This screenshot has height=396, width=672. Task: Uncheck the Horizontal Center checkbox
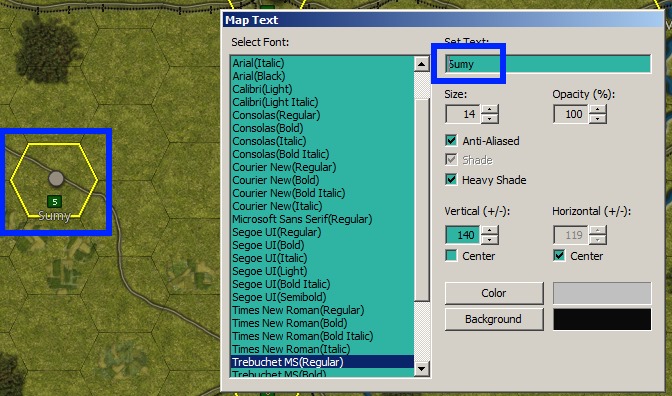click(559, 256)
